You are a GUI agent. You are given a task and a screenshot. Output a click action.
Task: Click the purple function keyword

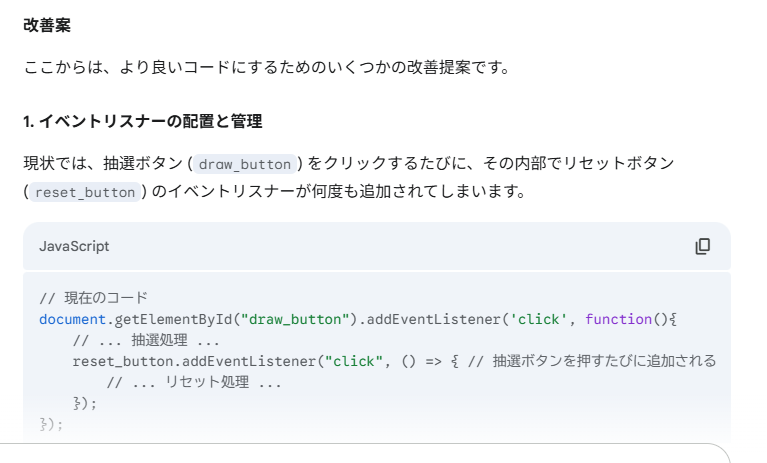coord(618,319)
